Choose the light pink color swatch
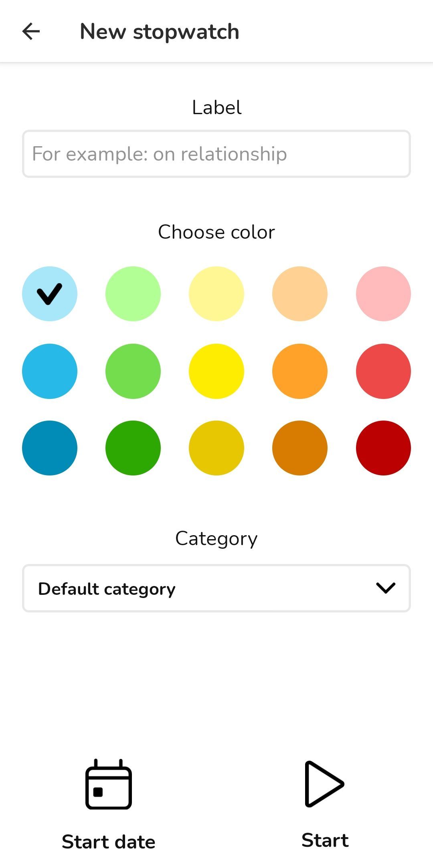This screenshot has width=433, height=868. tap(383, 294)
